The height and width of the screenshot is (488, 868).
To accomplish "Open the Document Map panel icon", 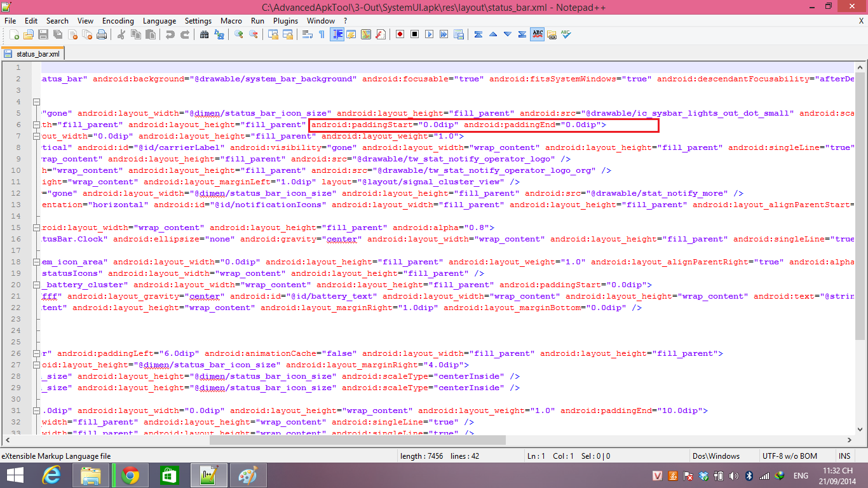I will coord(366,34).
